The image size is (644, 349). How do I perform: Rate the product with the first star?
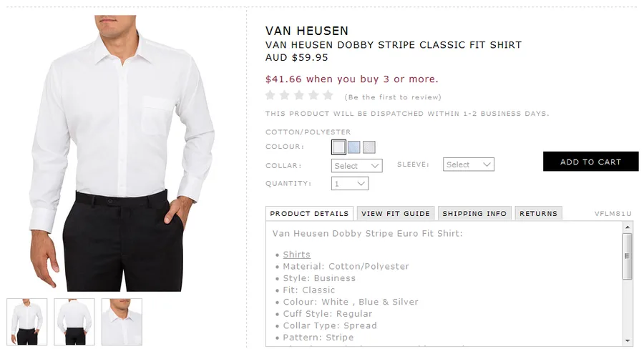[271, 95]
